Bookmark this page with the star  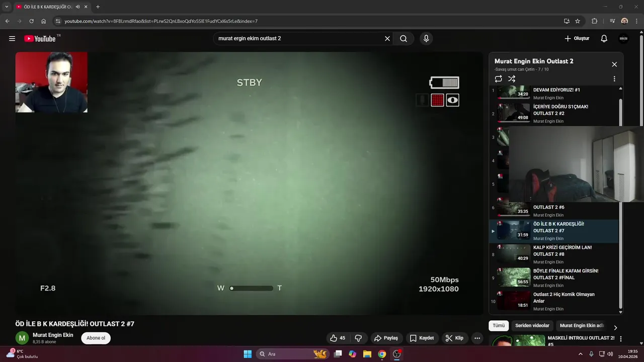(x=578, y=21)
